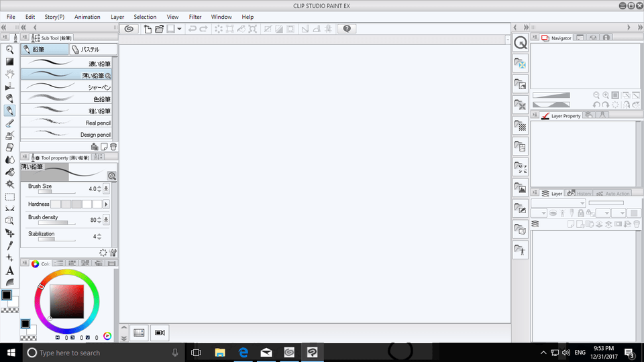Expand Hardness options arrow
The width and height of the screenshot is (644, 362).
click(x=106, y=204)
